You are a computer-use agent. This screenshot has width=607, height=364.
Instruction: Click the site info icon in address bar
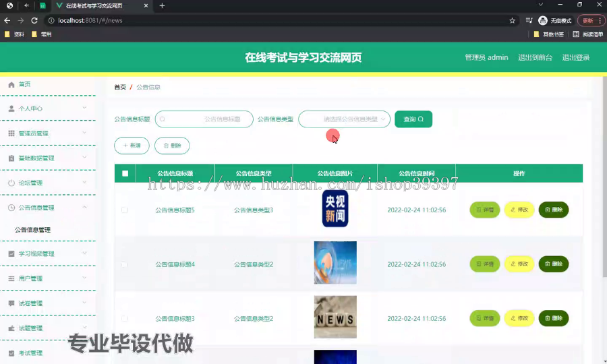tap(51, 20)
